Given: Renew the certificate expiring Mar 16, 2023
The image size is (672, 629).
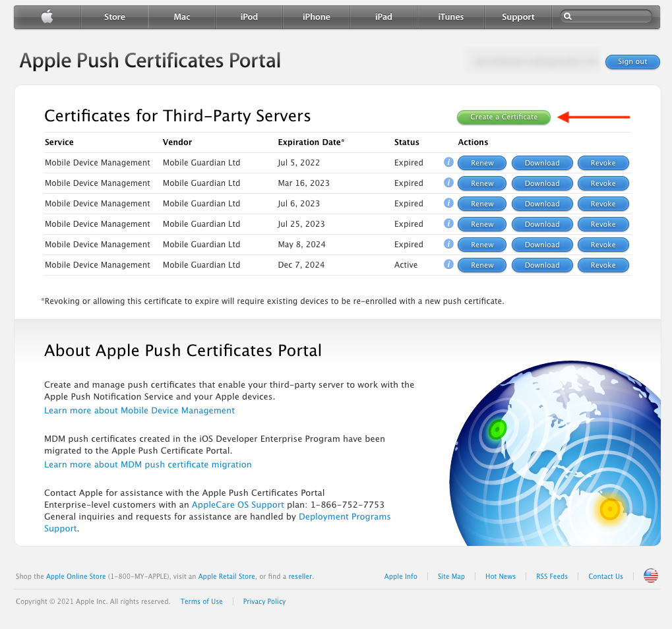Looking at the screenshot, I should click(482, 183).
